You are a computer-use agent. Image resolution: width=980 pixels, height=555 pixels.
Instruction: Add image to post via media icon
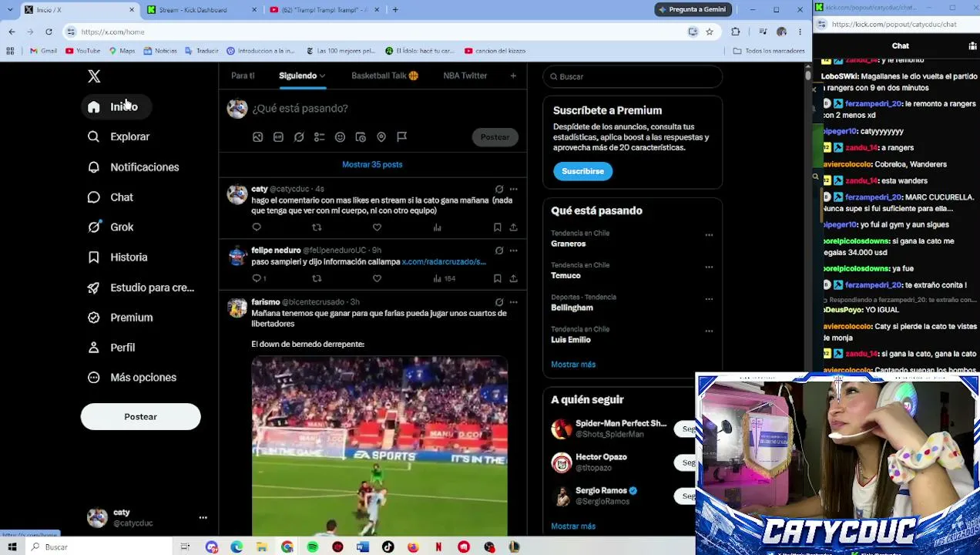[257, 137]
